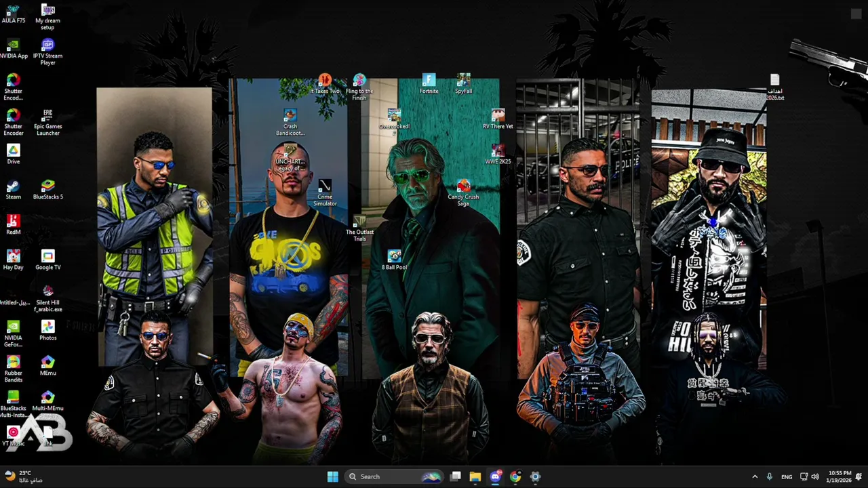The width and height of the screenshot is (868, 488).
Task: Open the upper Shutter Encoder shortcut
Action: (13, 87)
